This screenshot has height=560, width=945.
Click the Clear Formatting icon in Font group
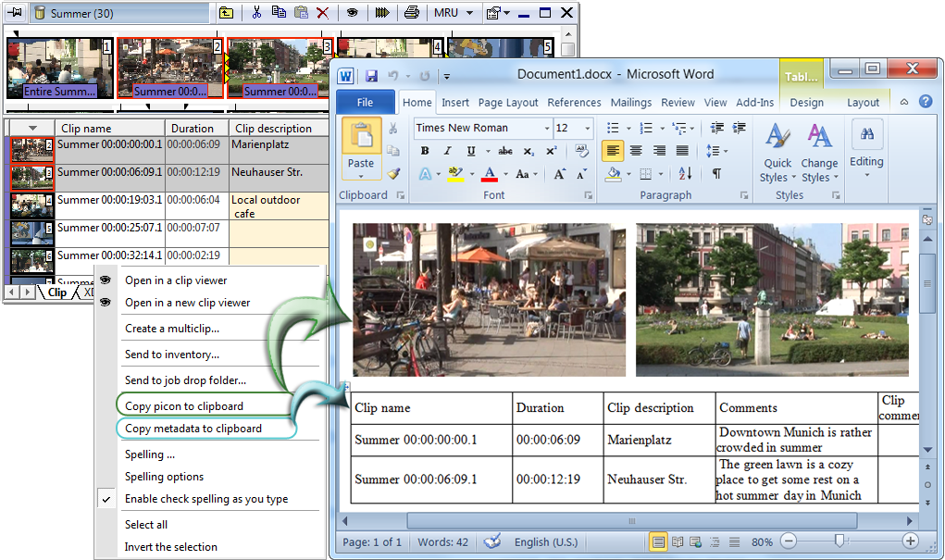pos(581,151)
